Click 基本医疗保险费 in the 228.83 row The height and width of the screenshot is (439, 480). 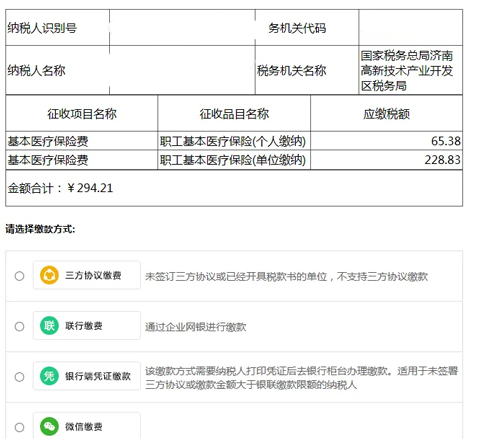(48, 160)
